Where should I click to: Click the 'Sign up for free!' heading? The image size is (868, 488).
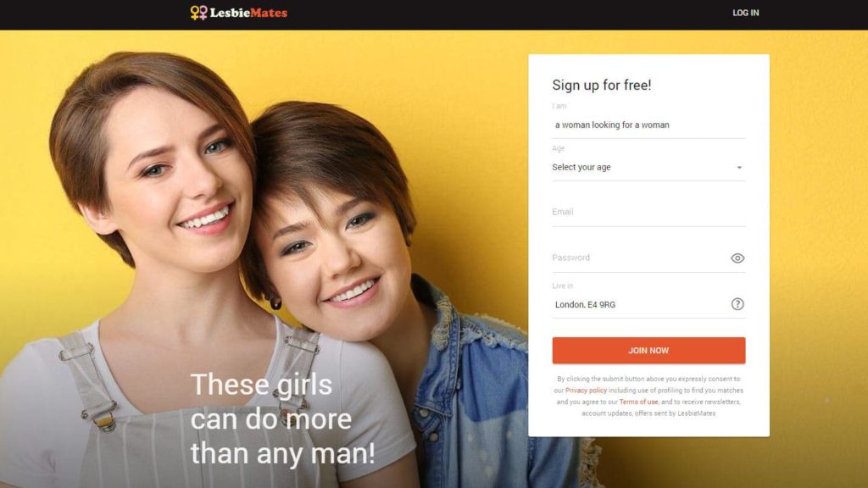(x=602, y=86)
